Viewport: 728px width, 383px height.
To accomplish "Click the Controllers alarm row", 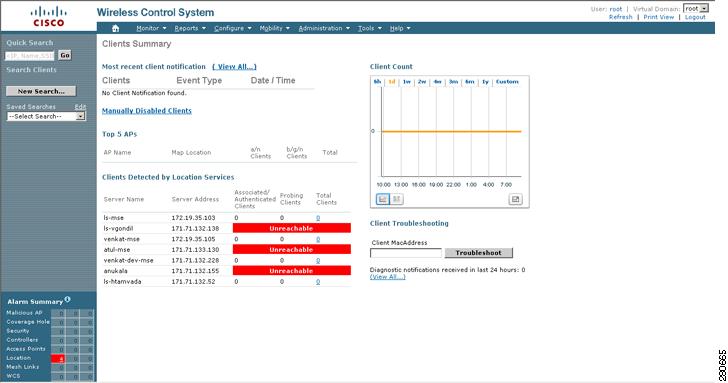I will click(50, 340).
